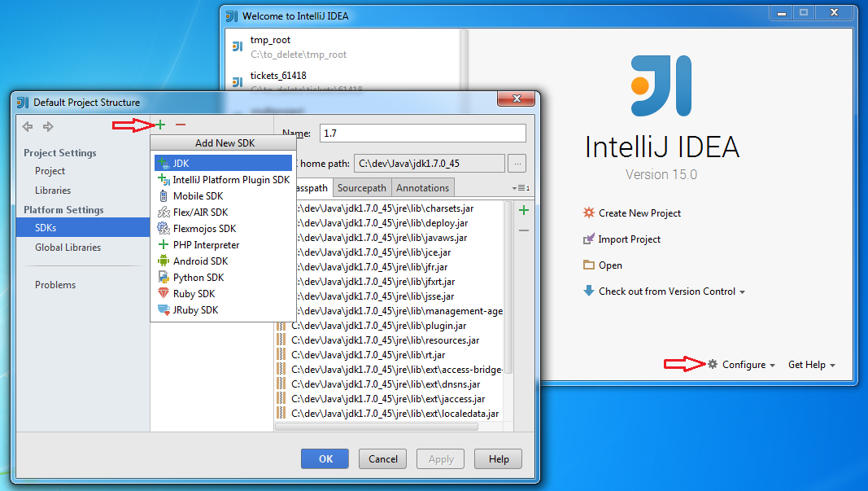Select JDK from the Add New SDK list
The width and height of the screenshot is (868, 491).
223,163
